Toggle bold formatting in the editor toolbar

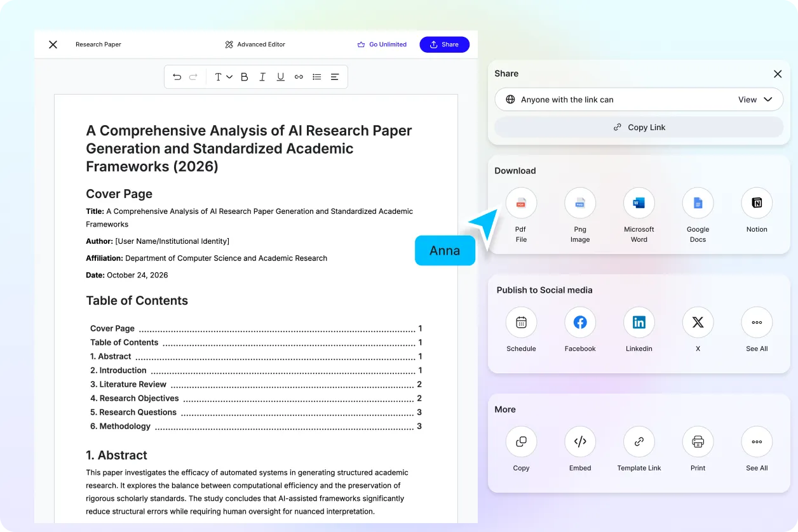point(244,76)
